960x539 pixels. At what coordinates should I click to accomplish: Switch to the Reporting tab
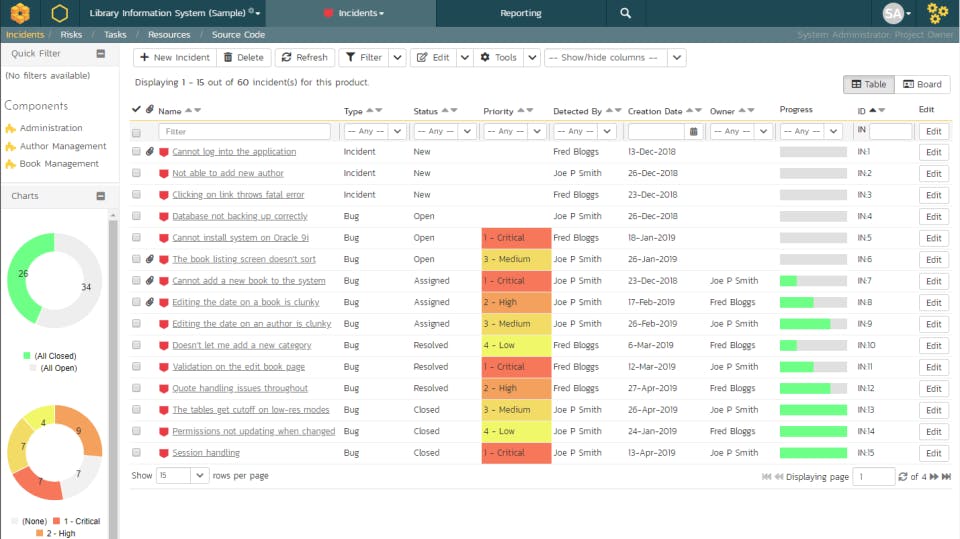tap(520, 13)
